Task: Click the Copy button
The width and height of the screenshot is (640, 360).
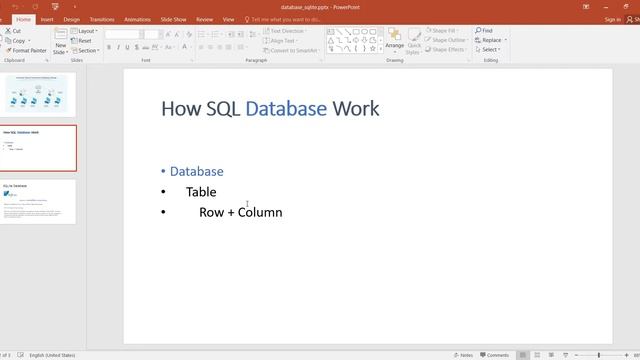Action: point(18,41)
